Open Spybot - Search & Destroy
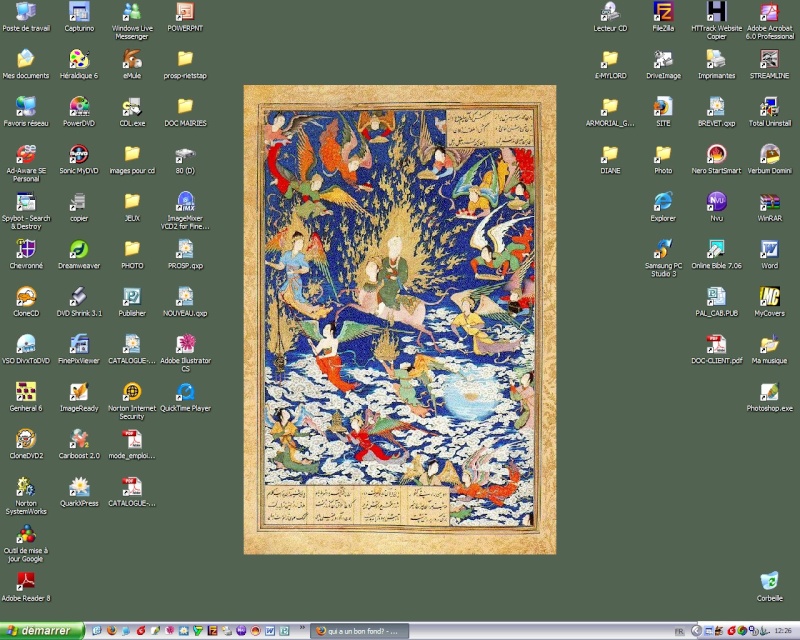Screen dimensions: 800x640 (26, 210)
